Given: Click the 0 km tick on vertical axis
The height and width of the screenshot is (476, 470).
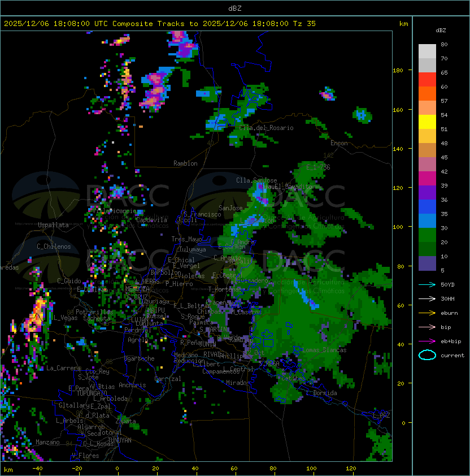Looking at the screenshot, I should 403,423.
